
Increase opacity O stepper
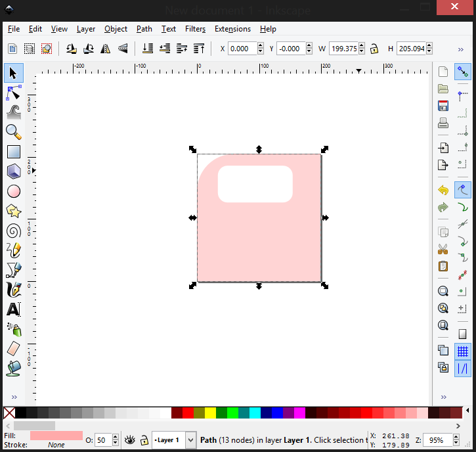116,437
